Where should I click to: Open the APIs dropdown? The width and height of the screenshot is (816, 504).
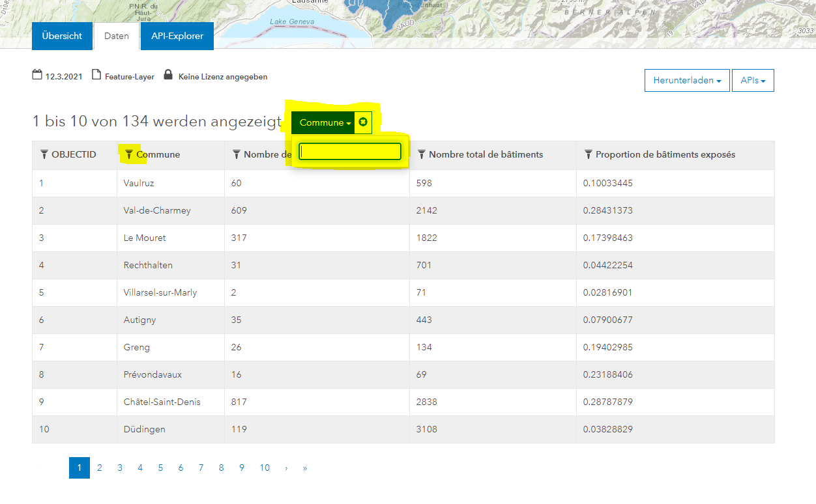click(753, 81)
